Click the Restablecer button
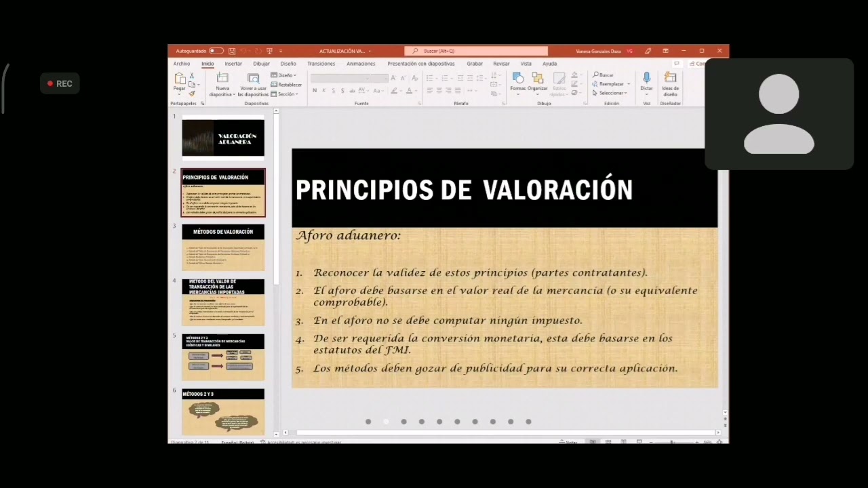The image size is (868, 488). 286,85
